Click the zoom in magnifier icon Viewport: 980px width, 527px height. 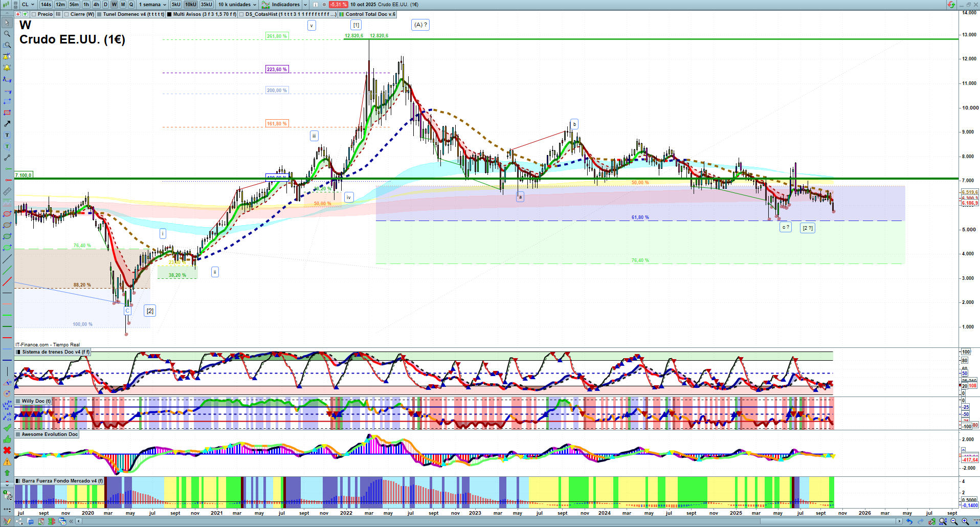pyautogui.click(x=965, y=521)
